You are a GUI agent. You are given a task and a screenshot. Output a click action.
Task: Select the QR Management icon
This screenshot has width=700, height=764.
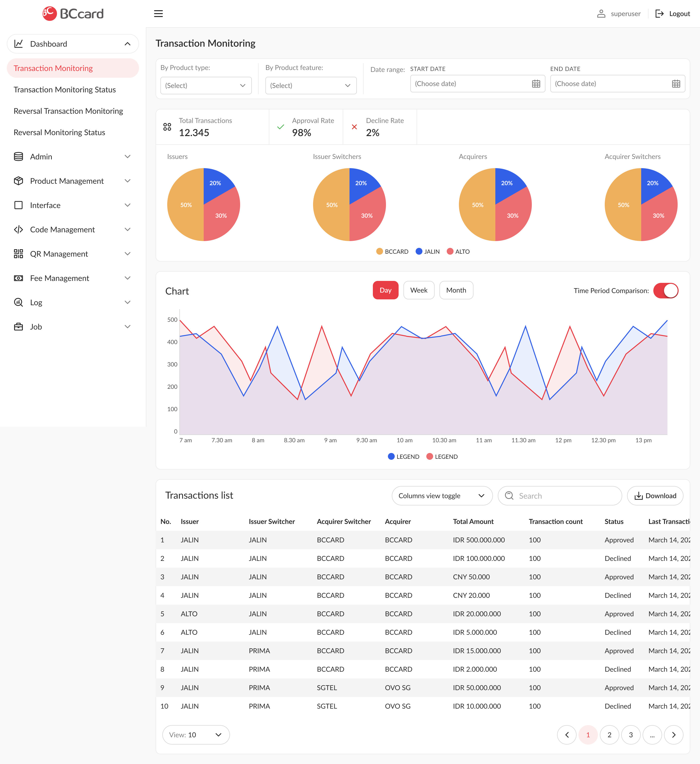(x=18, y=253)
